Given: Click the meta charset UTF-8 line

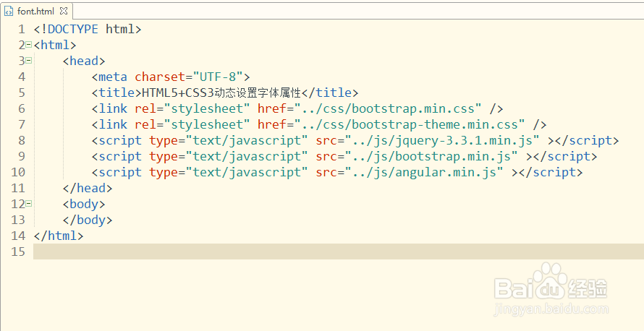Looking at the screenshot, I should click(x=171, y=77).
